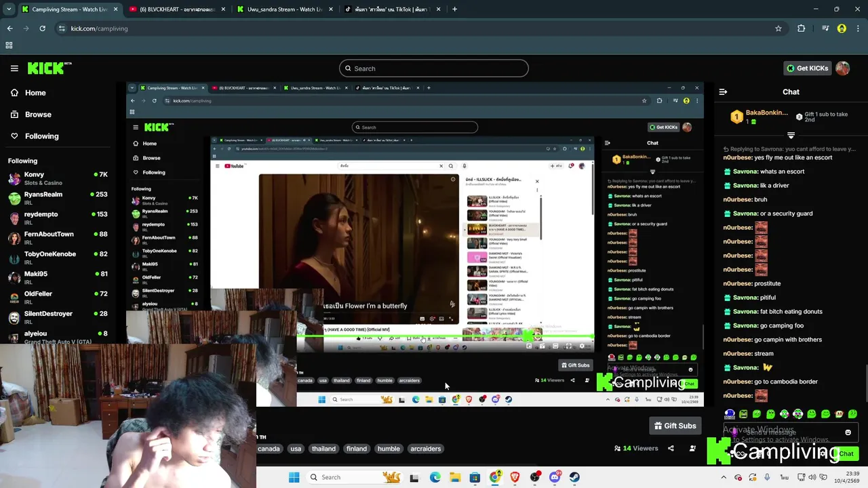Screen dimensions: 868x488
Task: Focus the Kick search box
Action: tap(434, 68)
